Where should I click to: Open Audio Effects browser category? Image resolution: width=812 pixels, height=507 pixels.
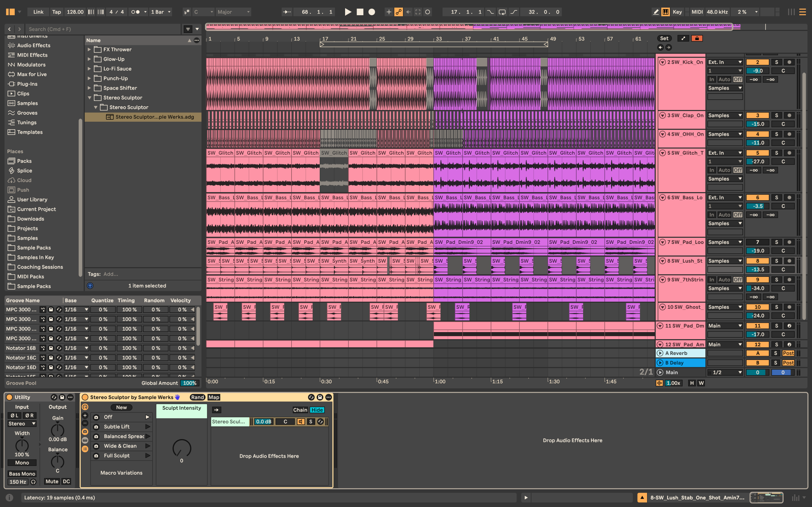[33, 45]
